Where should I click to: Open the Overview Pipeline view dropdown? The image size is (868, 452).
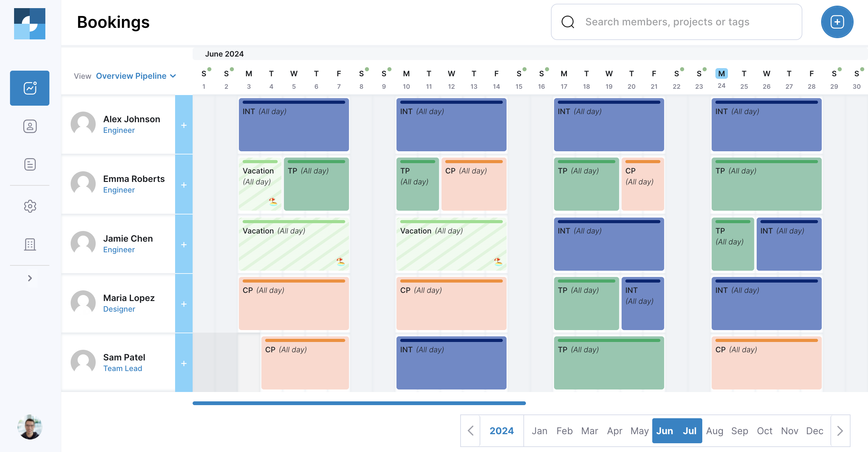(x=136, y=76)
